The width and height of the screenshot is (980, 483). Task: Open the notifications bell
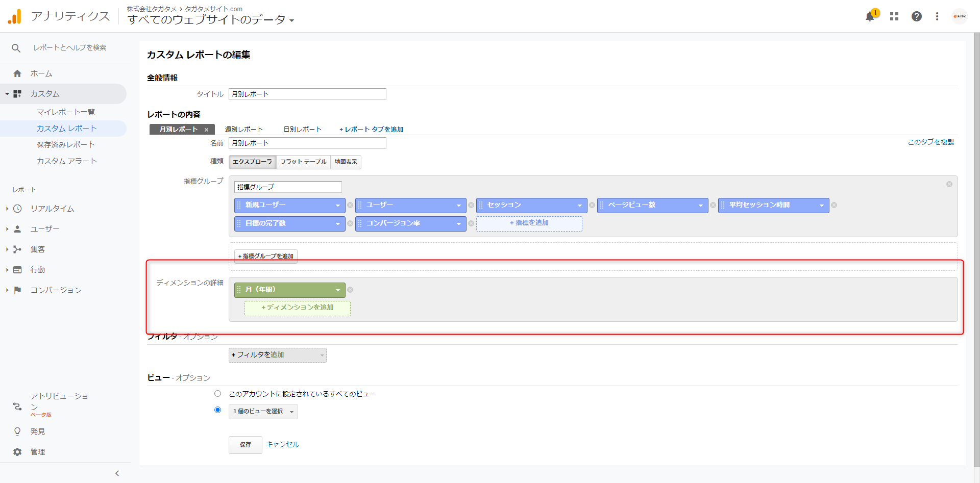tap(870, 17)
